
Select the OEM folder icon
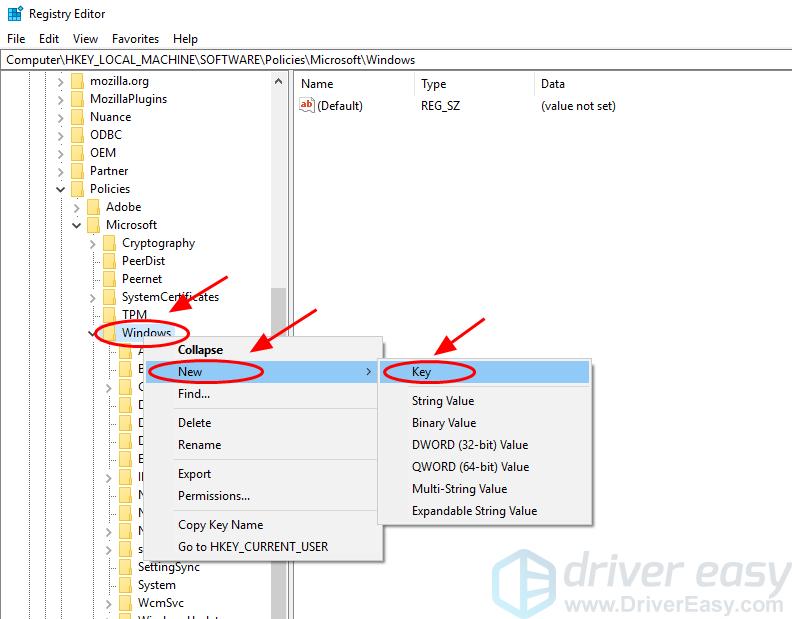(x=77, y=153)
